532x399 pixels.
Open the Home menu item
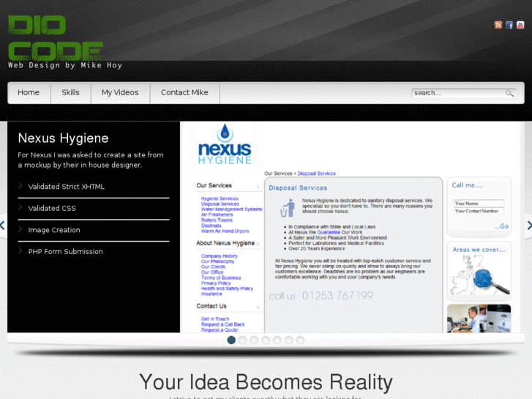click(29, 93)
